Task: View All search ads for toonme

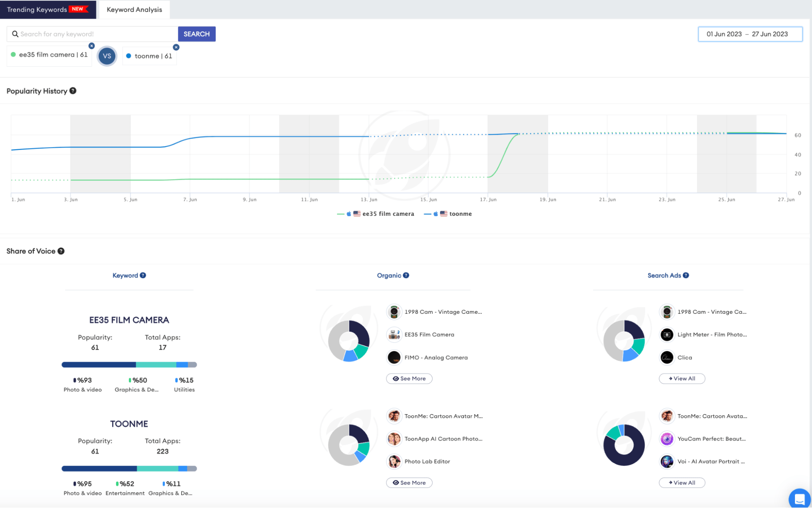Action: pos(682,483)
